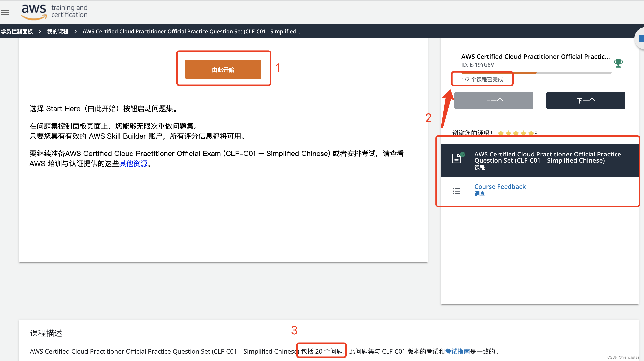Go to 我的课程 breadcrumb
The height and width of the screenshot is (361, 644).
point(58,31)
